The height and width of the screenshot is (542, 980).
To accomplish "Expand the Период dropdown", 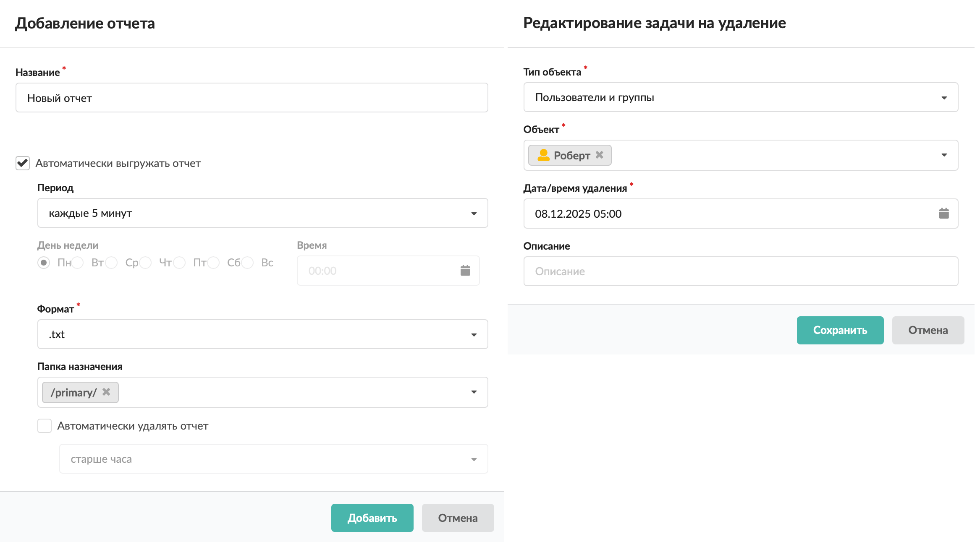I will 474,214.
